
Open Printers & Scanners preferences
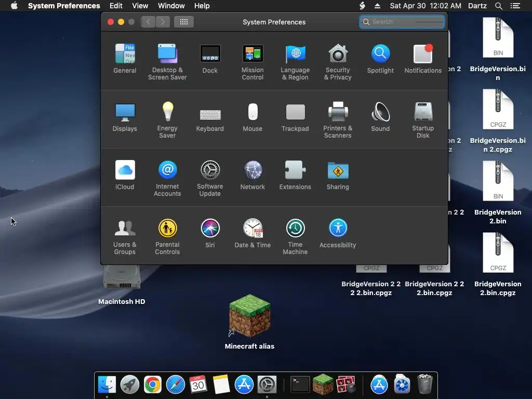point(338,120)
